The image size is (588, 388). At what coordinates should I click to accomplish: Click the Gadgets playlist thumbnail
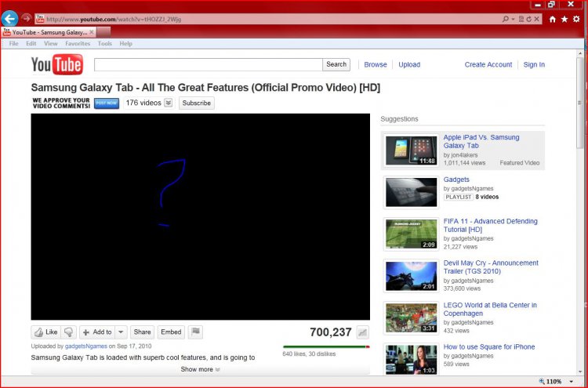411,192
